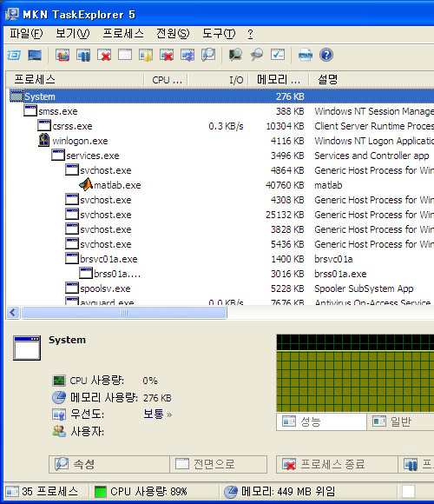Click the 사용자 people icon in details panel
The image size is (434, 504).
(x=59, y=431)
